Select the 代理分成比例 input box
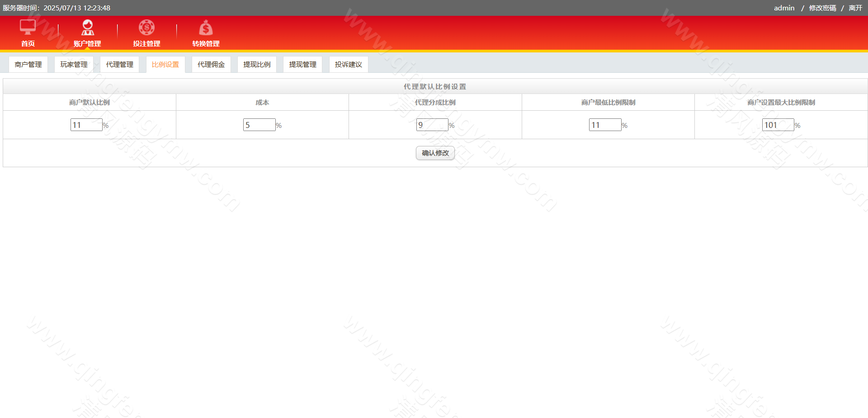868x418 pixels. click(x=432, y=125)
